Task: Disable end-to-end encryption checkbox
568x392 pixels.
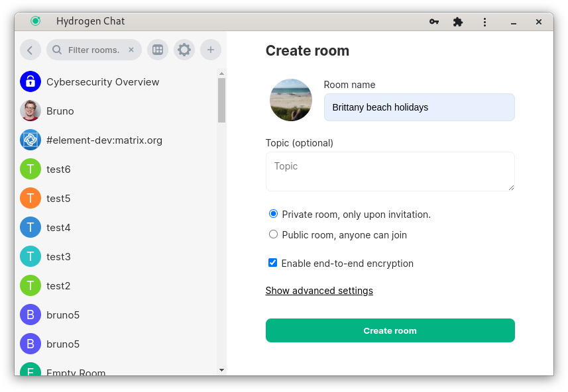Action: pyautogui.click(x=272, y=263)
